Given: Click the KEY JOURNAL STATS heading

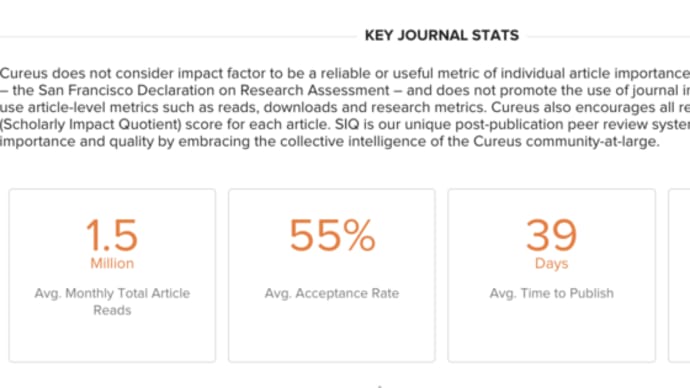Looking at the screenshot, I should tap(442, 35).
